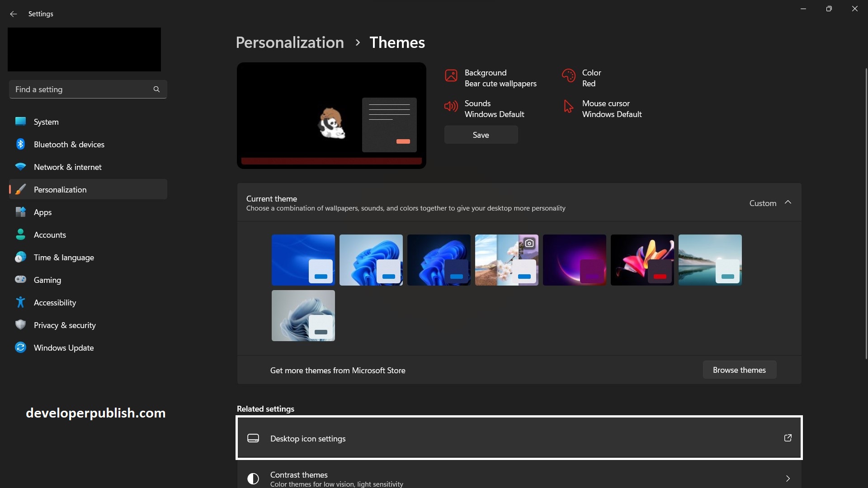Screen dimensions: 868x488
Task: Click the search icon in Find a setting
Action: tap(156, 89)
